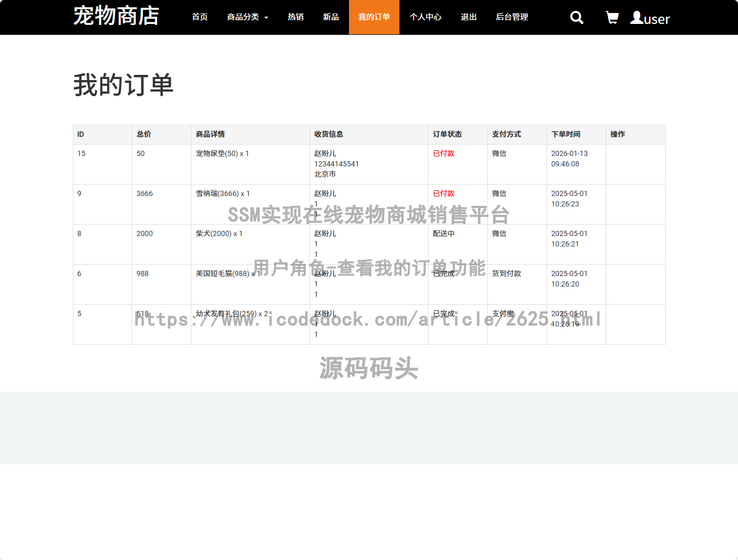Click the 宠物尿垫 product detail link
This screenshot has height=560, width=738.
point(222,153)
